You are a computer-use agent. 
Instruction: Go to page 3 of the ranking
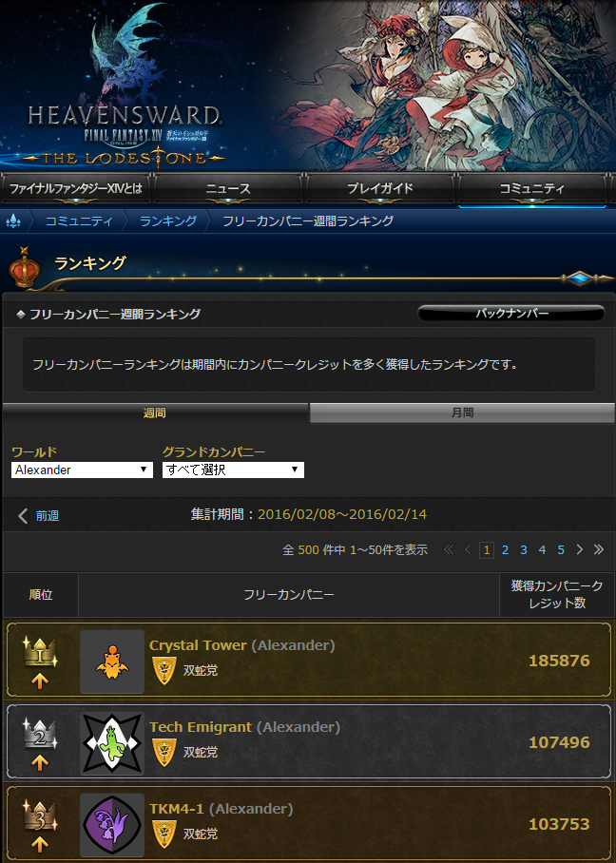coord(524,549)
